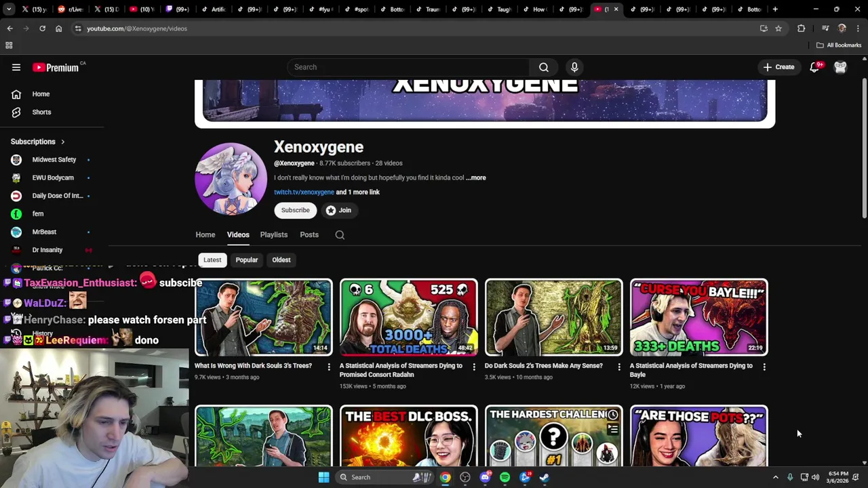Screen dimensions: 868x488
Task: Expand the Subscriptions section chevron
Action: (x=63, y=142)
